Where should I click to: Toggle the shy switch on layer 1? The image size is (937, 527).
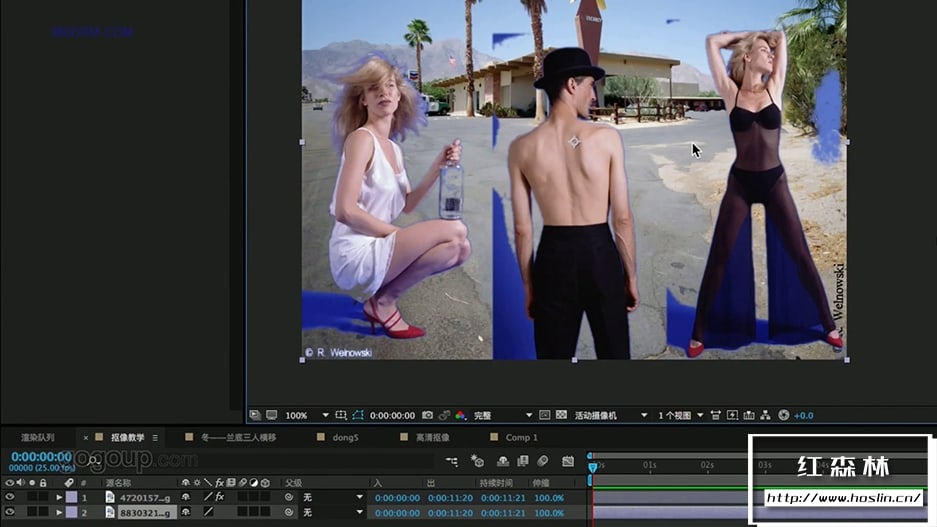coord(186,497)
